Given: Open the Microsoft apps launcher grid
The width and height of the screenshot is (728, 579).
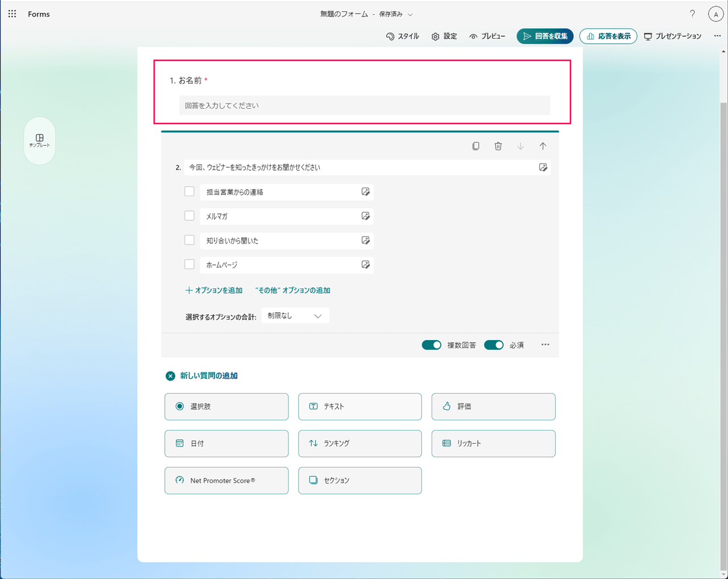Looking at the screenshot, I should coord(12,14).
